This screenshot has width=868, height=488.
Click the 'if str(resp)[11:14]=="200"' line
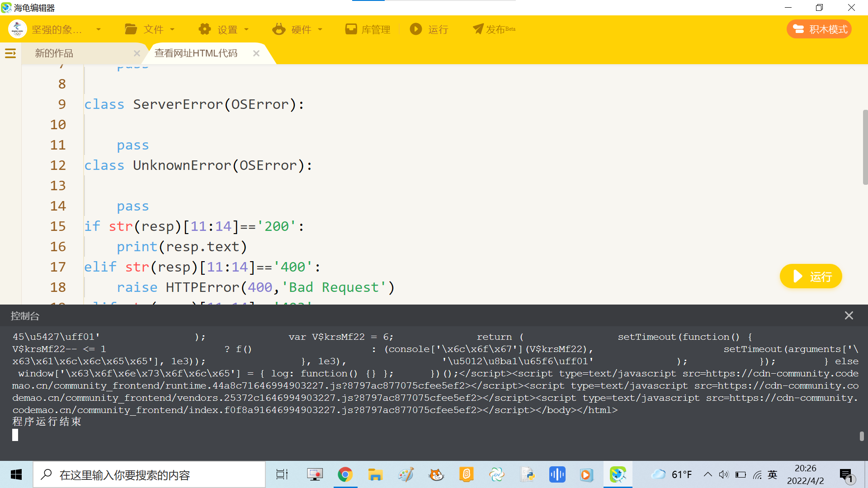[194, 226]
